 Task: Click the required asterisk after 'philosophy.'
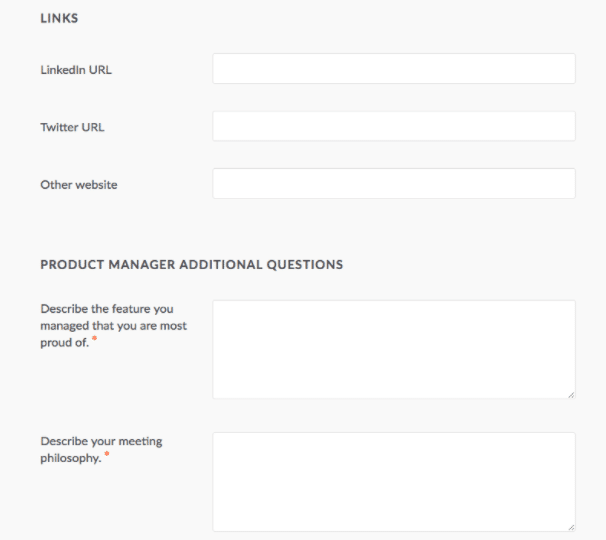coord(107,454)
